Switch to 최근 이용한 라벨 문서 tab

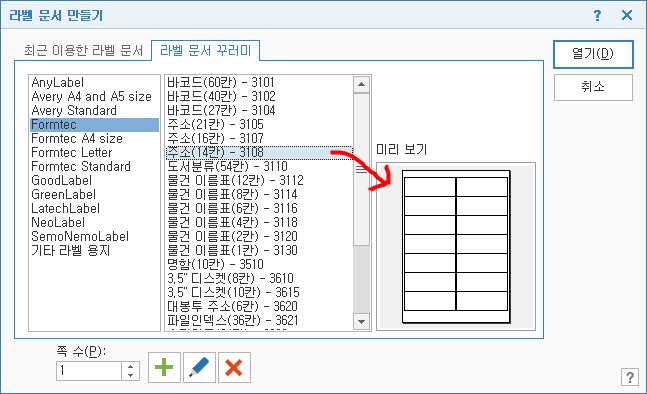(83, 51)
